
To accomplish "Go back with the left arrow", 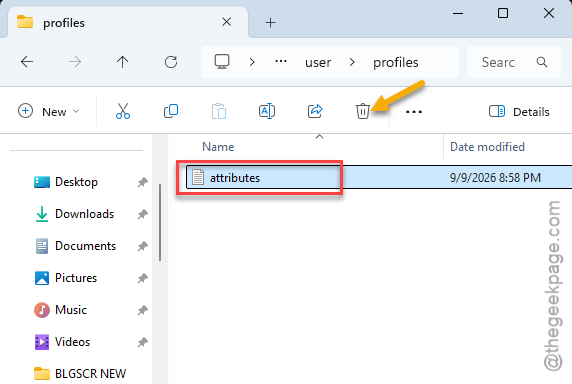I will tap(27, 62).
